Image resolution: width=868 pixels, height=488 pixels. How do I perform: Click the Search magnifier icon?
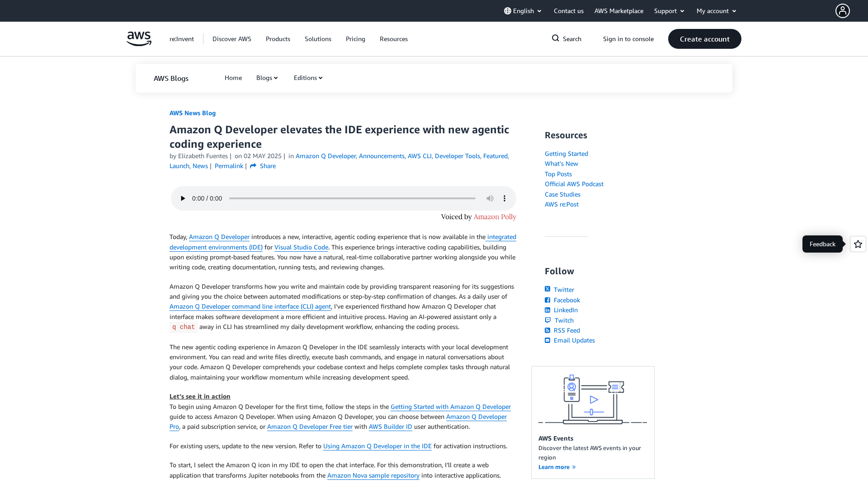pyautogui.click(x=556, y=38)
